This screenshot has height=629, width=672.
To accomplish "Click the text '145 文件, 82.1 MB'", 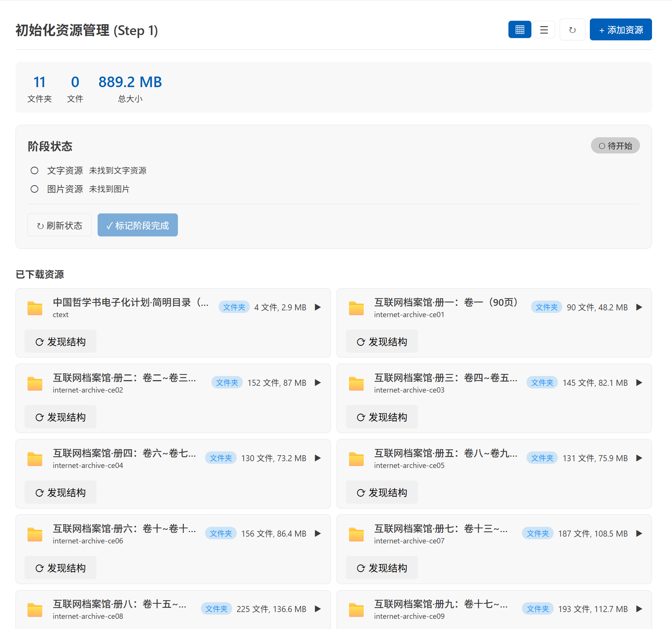I will tap(595, 383).
